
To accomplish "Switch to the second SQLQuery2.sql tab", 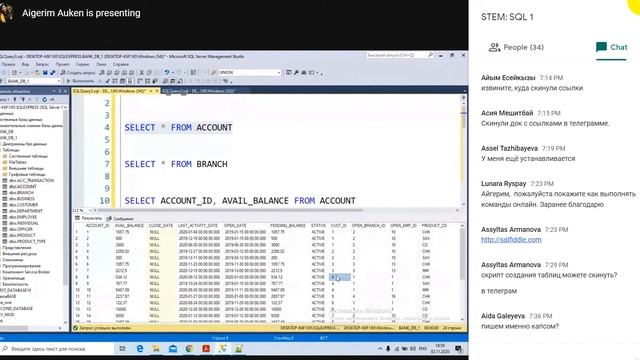I will point(198,91).
